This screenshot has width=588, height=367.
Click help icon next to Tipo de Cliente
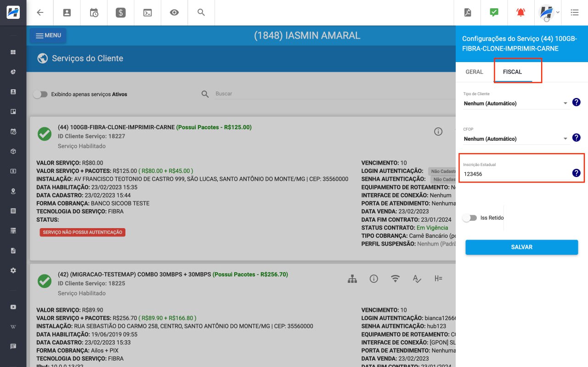(577, 102)
